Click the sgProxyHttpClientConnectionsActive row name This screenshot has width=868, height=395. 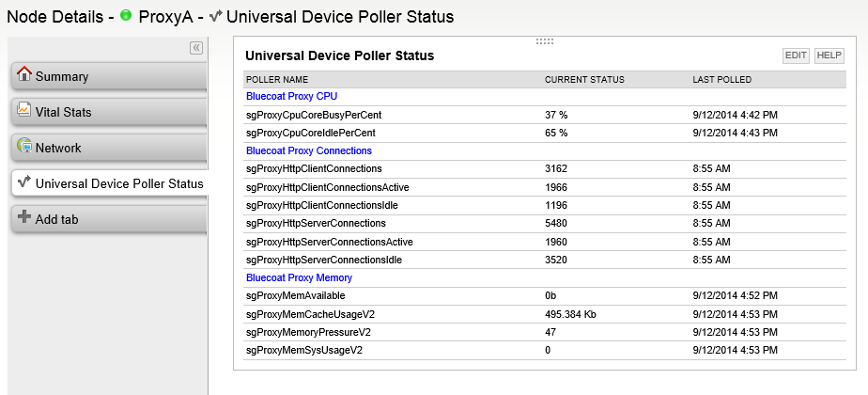[328, 187]
